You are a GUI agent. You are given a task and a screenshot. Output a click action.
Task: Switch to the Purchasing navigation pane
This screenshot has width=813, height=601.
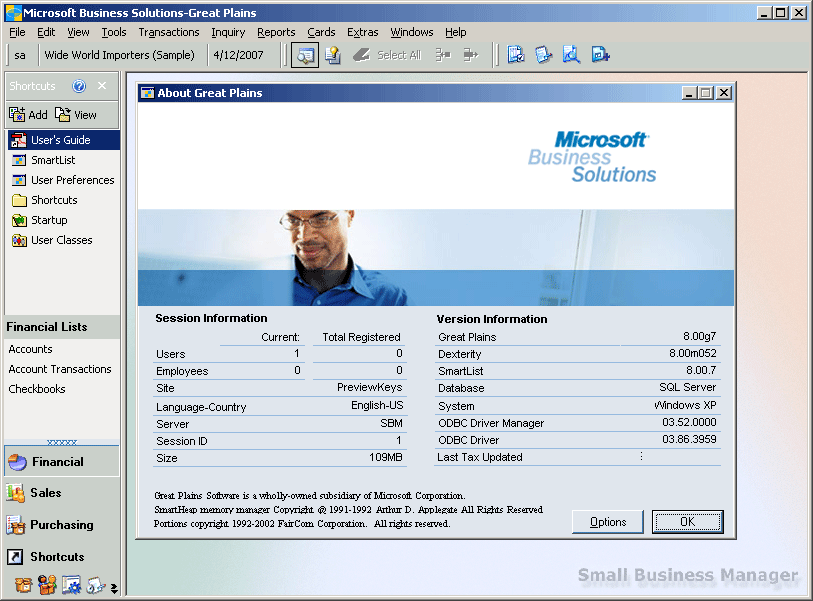(62, 525)
